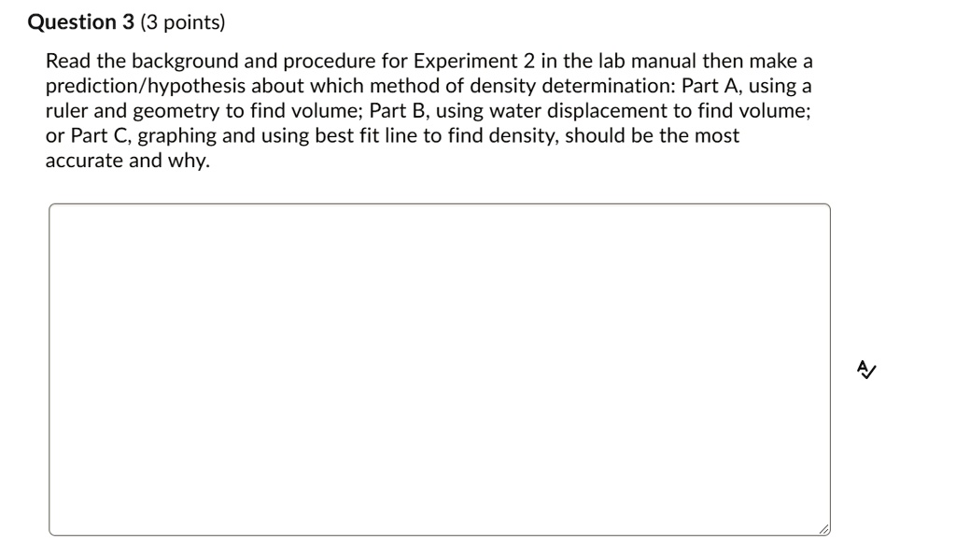956x560 pixels.
Task: Click the '(3 points)' label
Action: point(185,21)
